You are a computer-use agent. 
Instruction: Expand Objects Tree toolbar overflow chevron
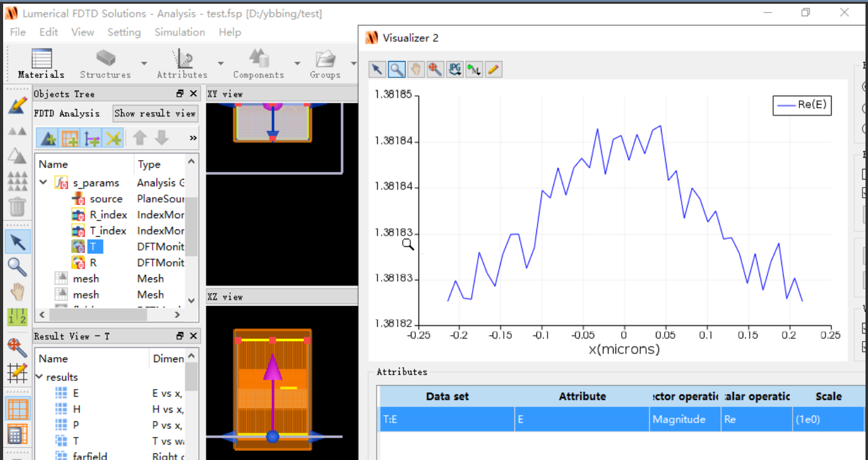[193, 138]
